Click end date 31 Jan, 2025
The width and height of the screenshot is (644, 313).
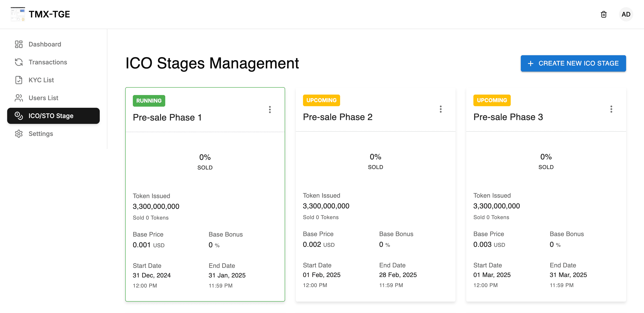click(227, 275)
